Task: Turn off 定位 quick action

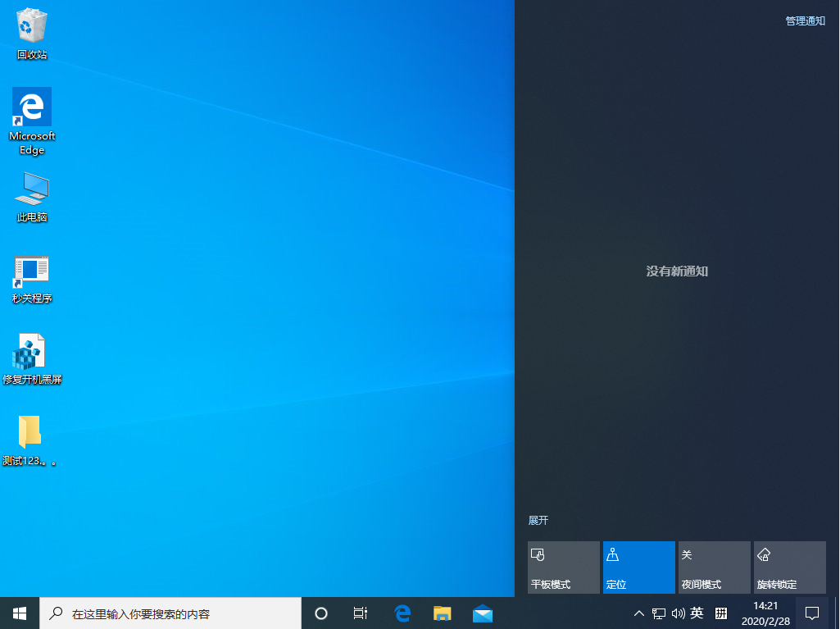Action: (x=638, y=567)
